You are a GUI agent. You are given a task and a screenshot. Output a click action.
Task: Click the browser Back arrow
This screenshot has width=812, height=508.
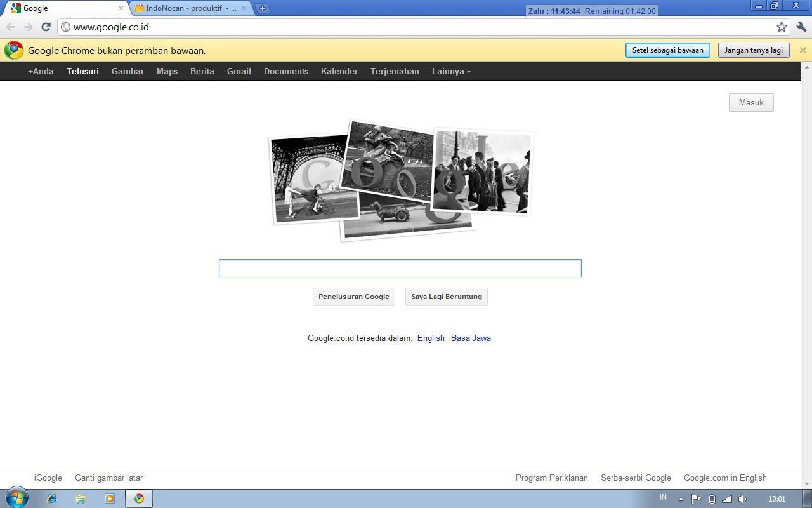coord(10,27)
